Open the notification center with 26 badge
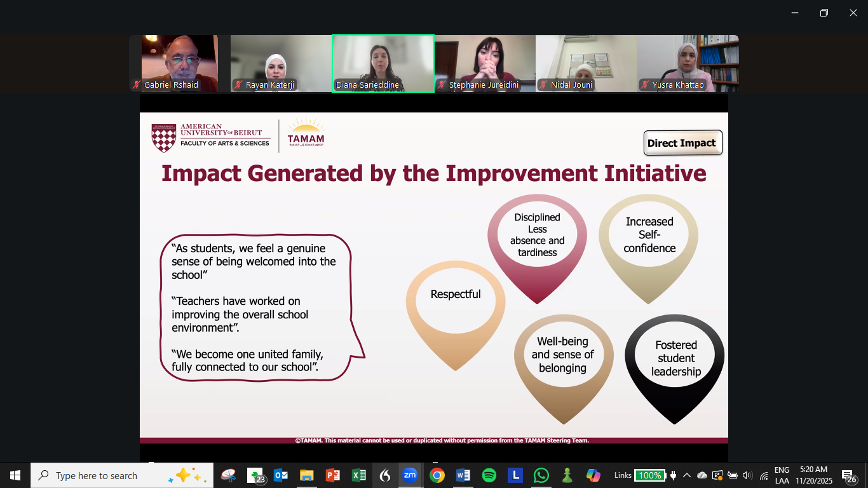This screenshot has width=868, height=488. (x=849, y=475)
